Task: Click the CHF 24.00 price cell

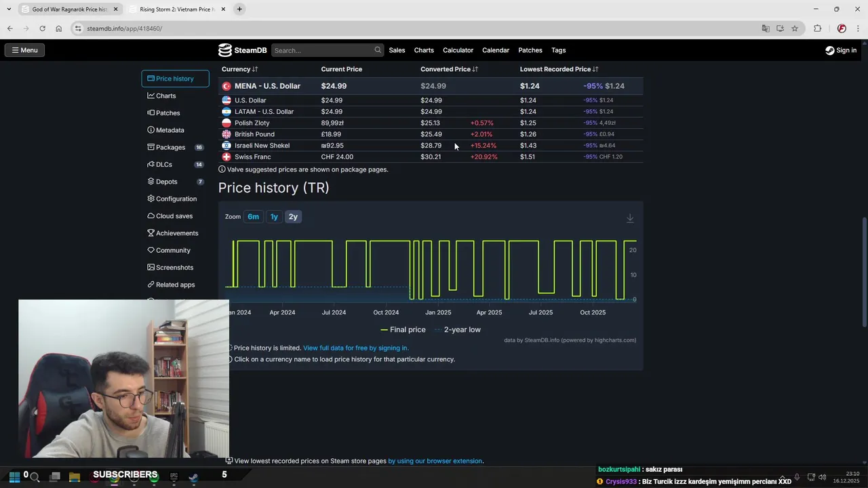Action: pos(337,157)
